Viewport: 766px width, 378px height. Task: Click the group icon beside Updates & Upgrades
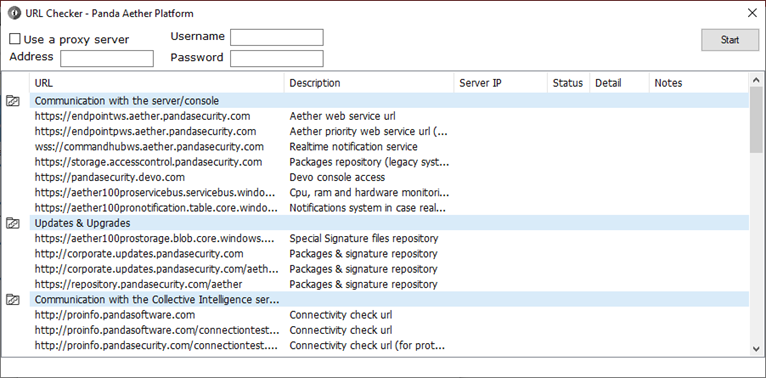tap(13, 223)
